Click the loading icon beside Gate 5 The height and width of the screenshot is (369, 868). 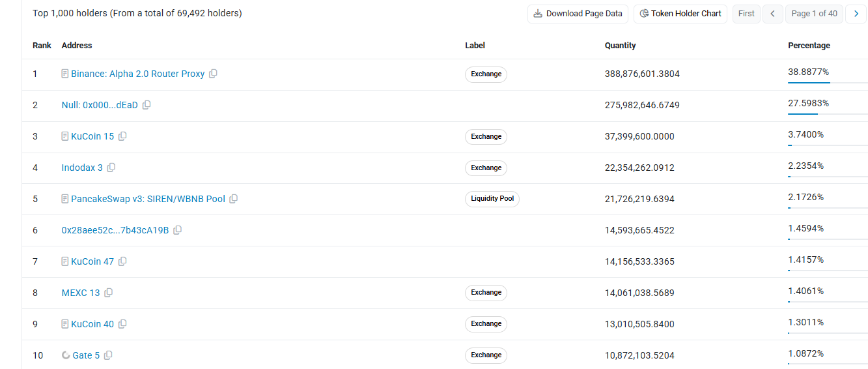(66, 355)
